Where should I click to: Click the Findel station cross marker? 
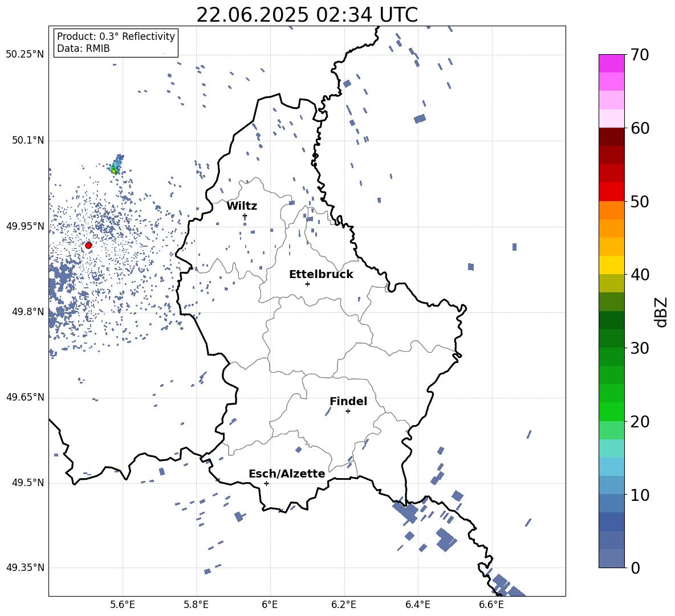pos(348,411)
